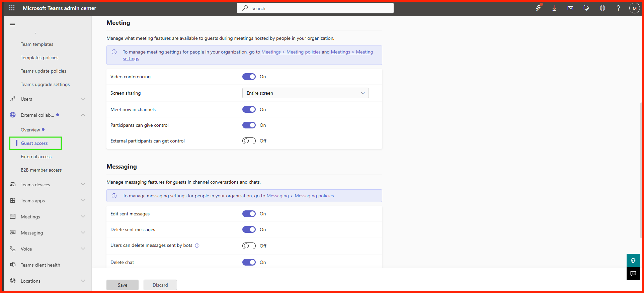Collapse the navigation hamburger menu
The height and width of the screenshot is (293, 644).
click(12, 24)
